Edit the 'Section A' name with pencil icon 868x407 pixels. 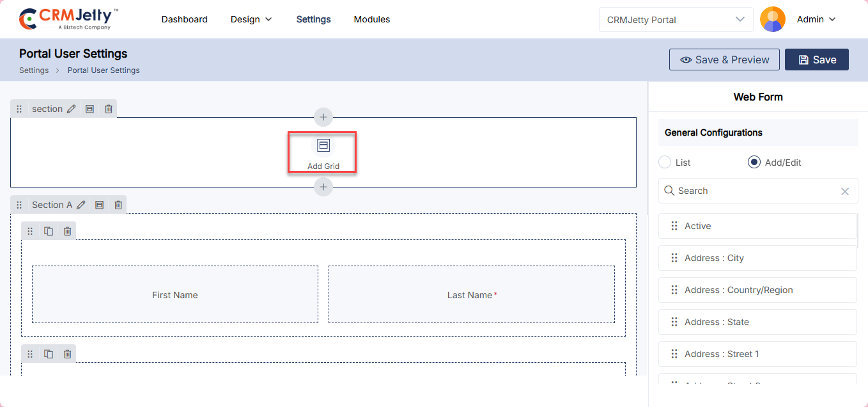tap(81, 205)
